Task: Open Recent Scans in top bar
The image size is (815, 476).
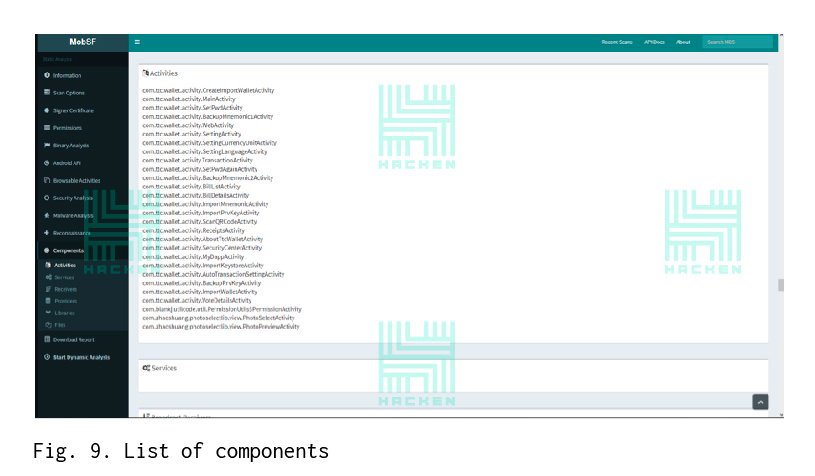Action: coord(617,42)
